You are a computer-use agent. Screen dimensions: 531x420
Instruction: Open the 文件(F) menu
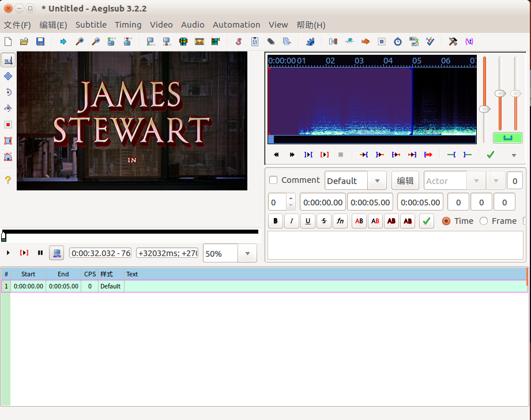tap(17, 25)
